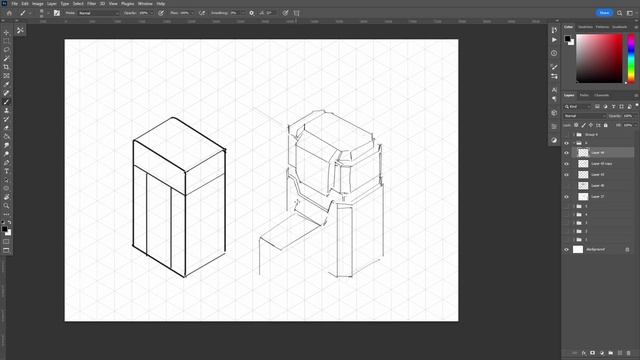The width and height of the screenshot is (640, 360).
Task: Select the Rectangular Marquee tool
Action: tap(6, 41)
